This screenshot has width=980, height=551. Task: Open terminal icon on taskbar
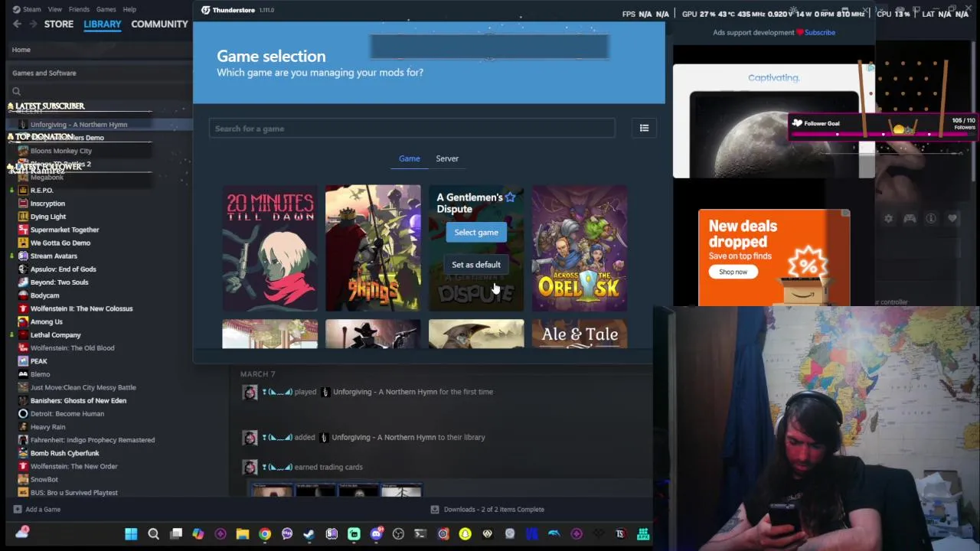click(x=420, y=533)
